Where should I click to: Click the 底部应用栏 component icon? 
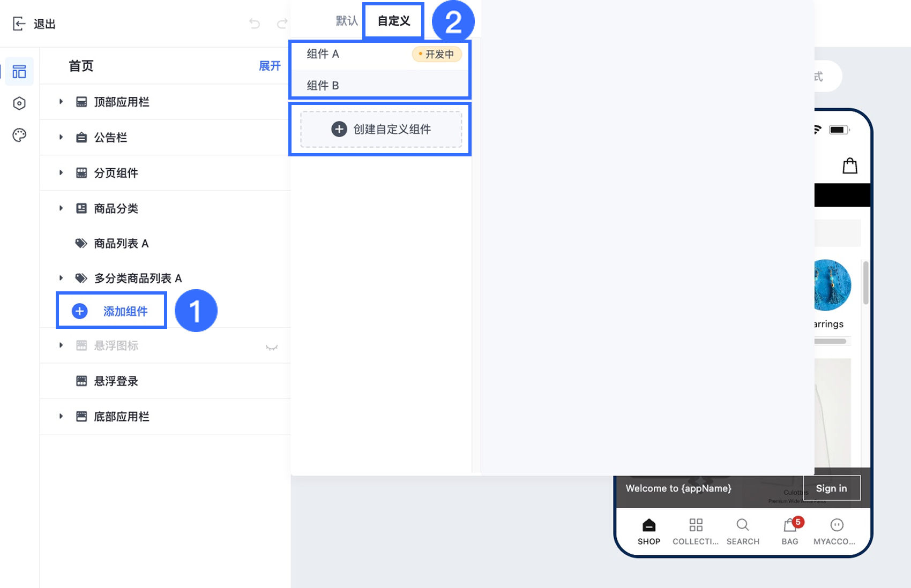click(81, 416)
